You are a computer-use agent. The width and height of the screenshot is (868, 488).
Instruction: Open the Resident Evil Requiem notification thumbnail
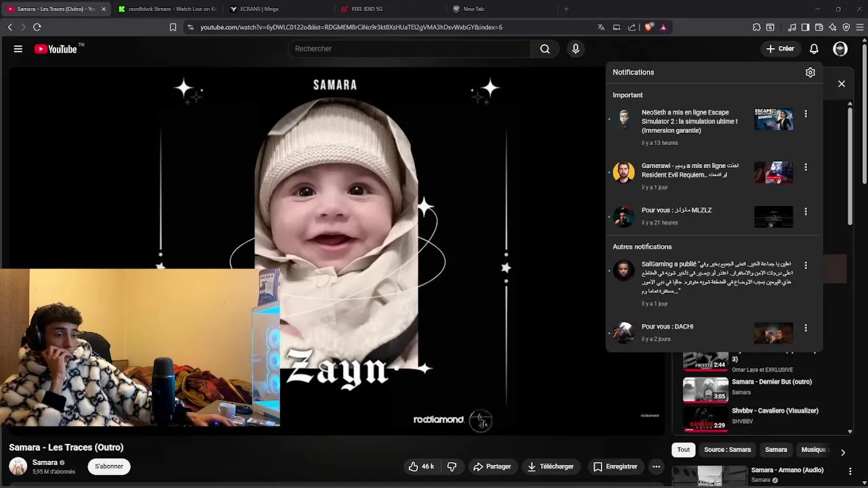774,172
